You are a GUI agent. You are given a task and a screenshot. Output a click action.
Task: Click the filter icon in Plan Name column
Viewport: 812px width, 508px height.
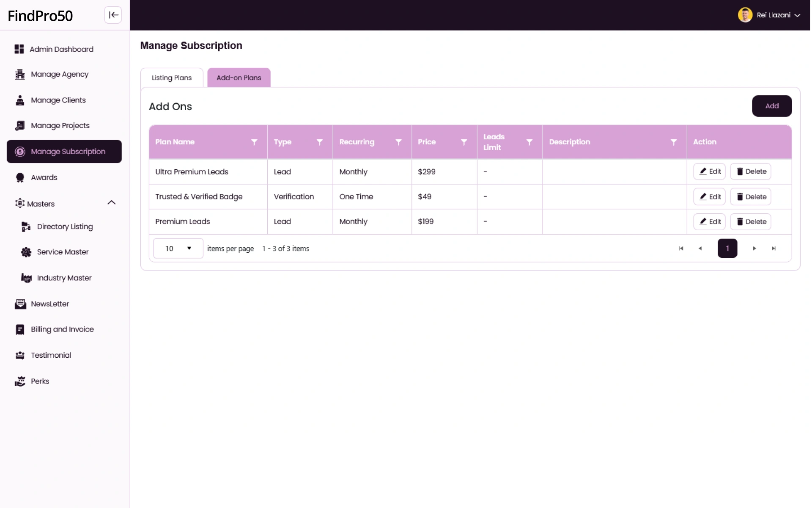254,142
